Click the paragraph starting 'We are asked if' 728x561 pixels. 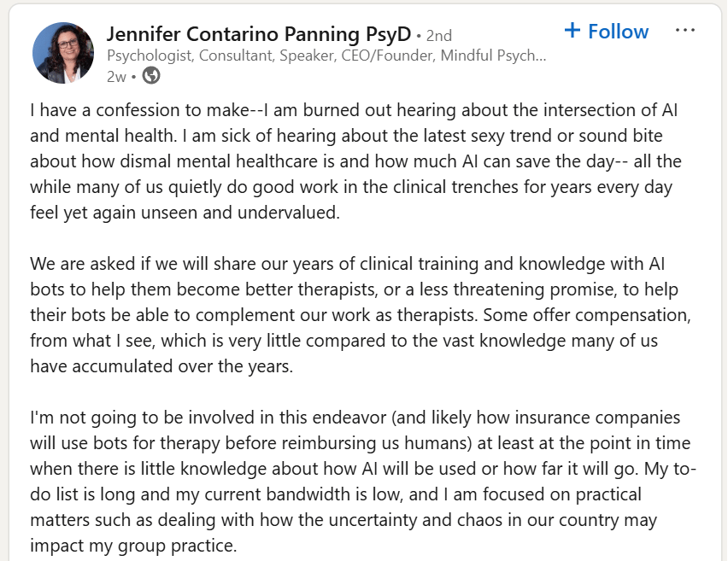[x=361, y=314]
